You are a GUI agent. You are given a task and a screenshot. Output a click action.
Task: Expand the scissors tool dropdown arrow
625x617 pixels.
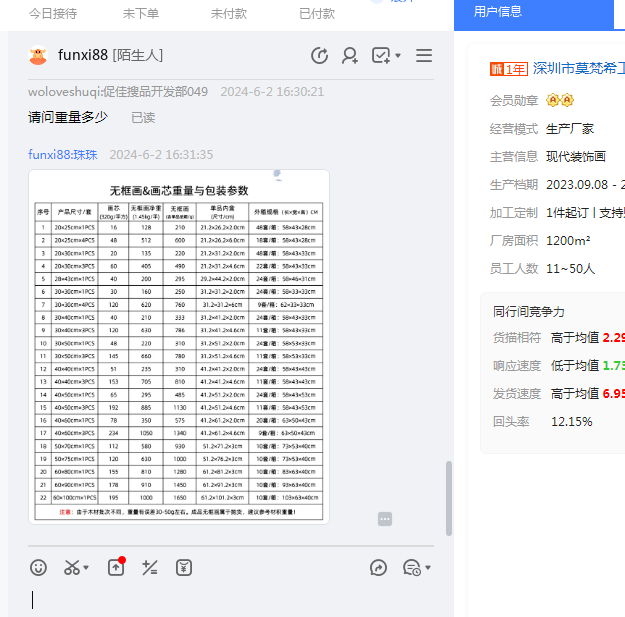(87, 569)
